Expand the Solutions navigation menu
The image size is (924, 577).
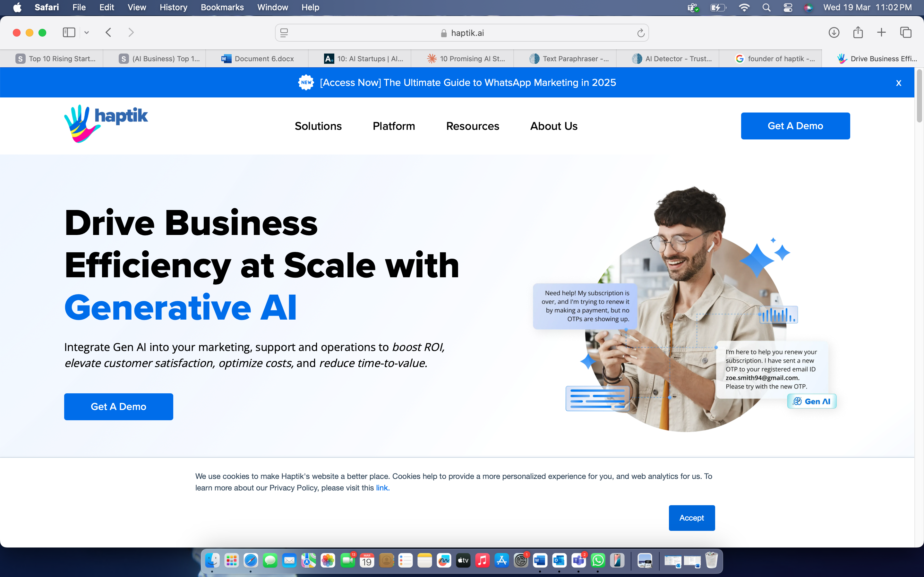(x=318, y=126)
